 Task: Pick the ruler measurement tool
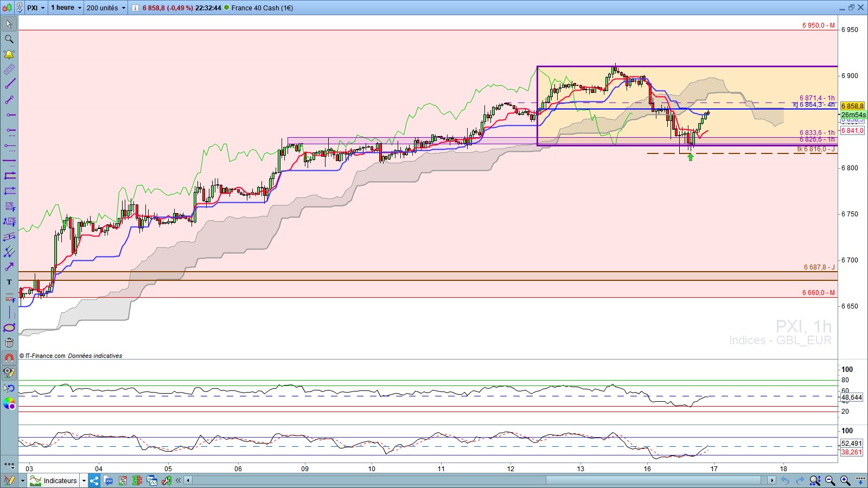(x=9, y=69)
